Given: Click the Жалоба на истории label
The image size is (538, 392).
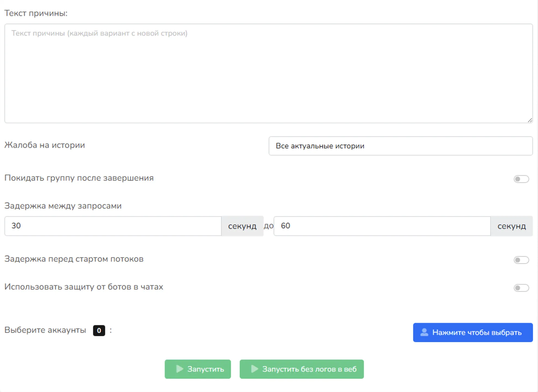Looking at the screenshot, I should click(44, 145).
